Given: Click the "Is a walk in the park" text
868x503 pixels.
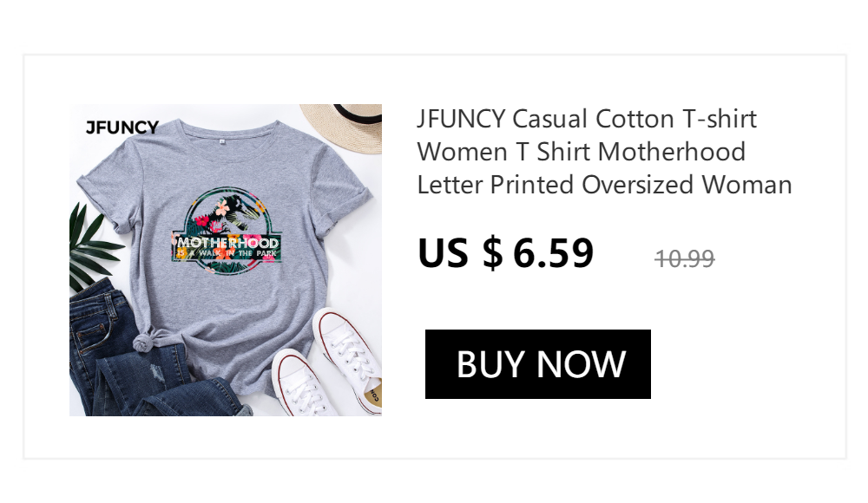Looking at the screenshot, I should (x=226, y=253).
